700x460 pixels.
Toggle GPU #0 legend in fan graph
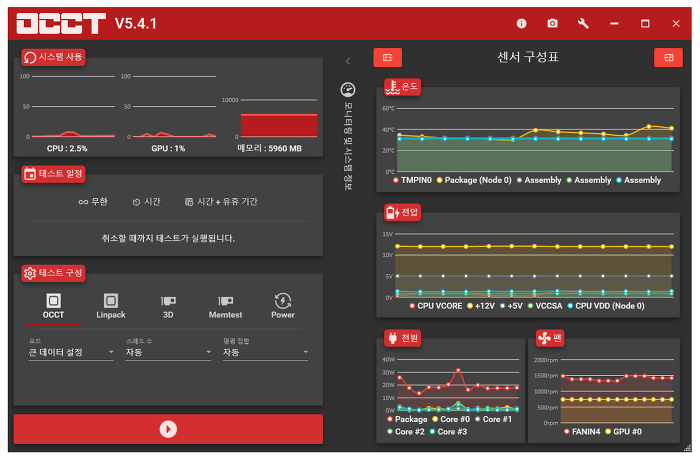[x=623, y=432]
